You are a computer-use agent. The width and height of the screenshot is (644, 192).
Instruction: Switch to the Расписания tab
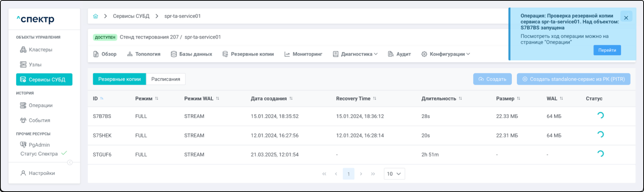coord(165,79)
